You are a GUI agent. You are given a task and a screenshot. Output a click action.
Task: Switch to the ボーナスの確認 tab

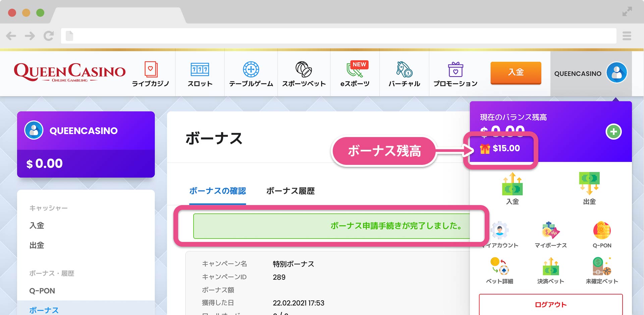[217, 191]
